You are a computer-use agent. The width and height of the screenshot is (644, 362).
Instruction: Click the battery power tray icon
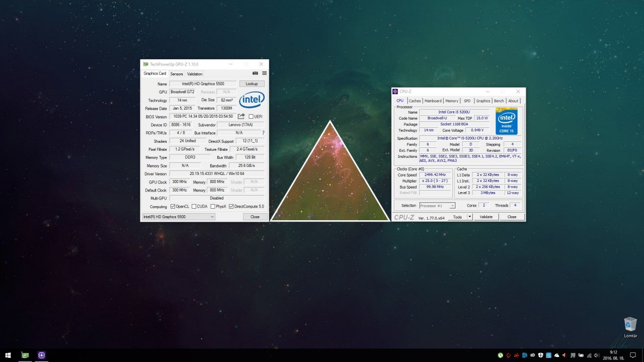581,355
